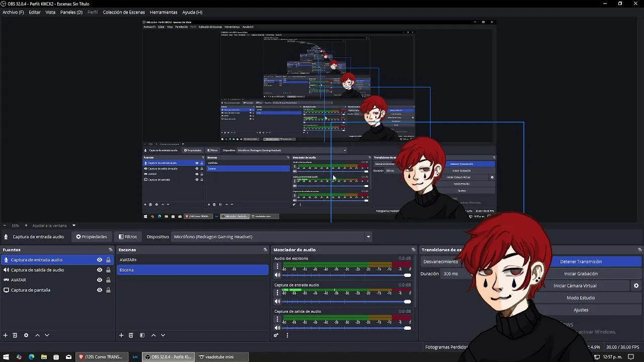Click the Filtros button
Screen dimensions: 644x362
click(127, 237)
